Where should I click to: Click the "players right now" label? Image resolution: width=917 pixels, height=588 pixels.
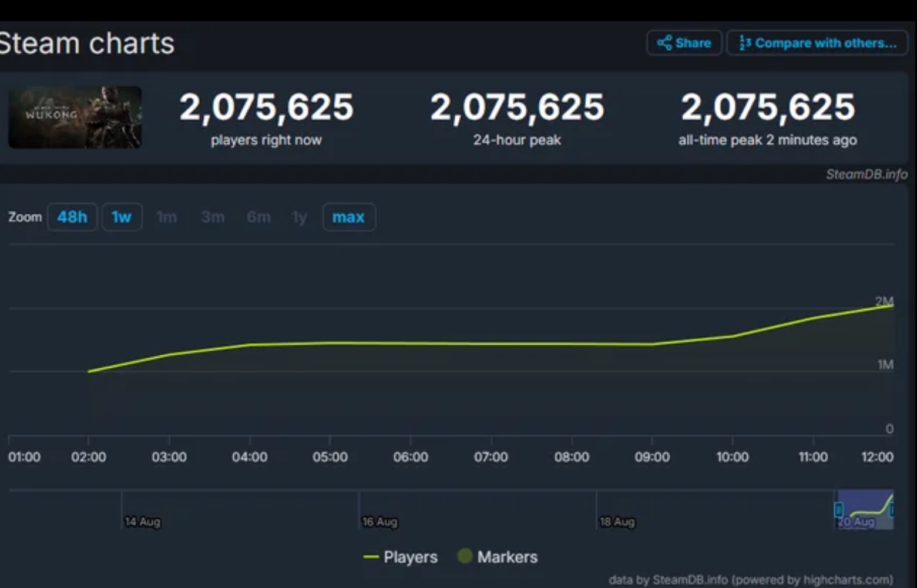pos(267,140)
